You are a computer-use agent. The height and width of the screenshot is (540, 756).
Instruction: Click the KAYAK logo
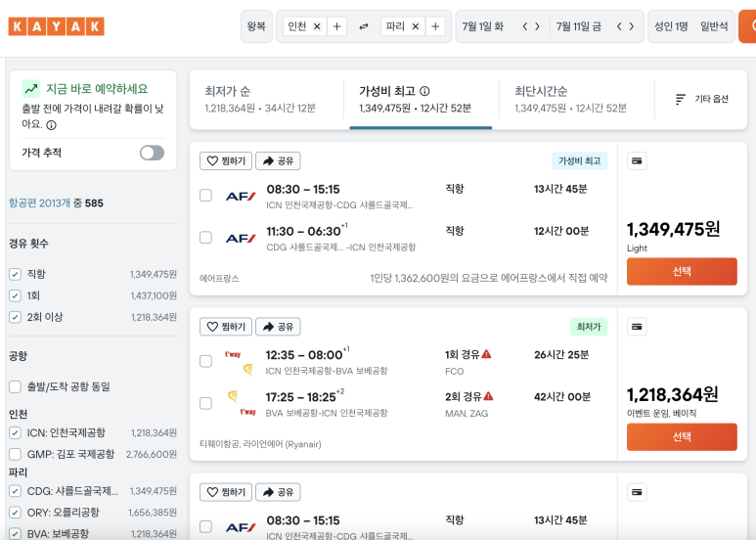tap(57, 26)
